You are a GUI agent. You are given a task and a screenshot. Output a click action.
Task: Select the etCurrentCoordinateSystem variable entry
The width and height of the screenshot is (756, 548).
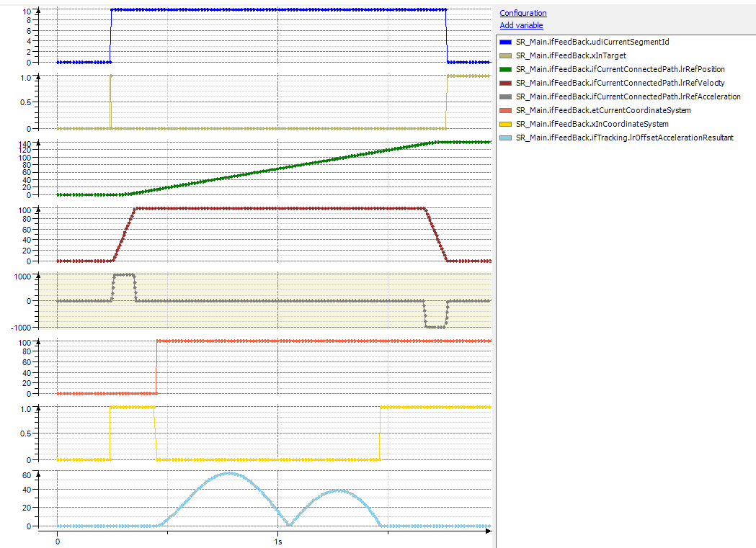tap(603, 110)
